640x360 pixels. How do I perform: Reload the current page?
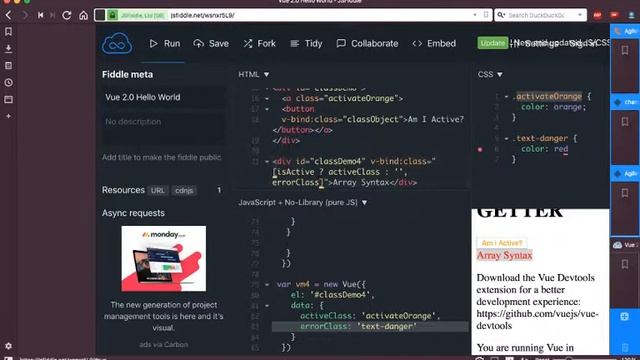point(67,16)
